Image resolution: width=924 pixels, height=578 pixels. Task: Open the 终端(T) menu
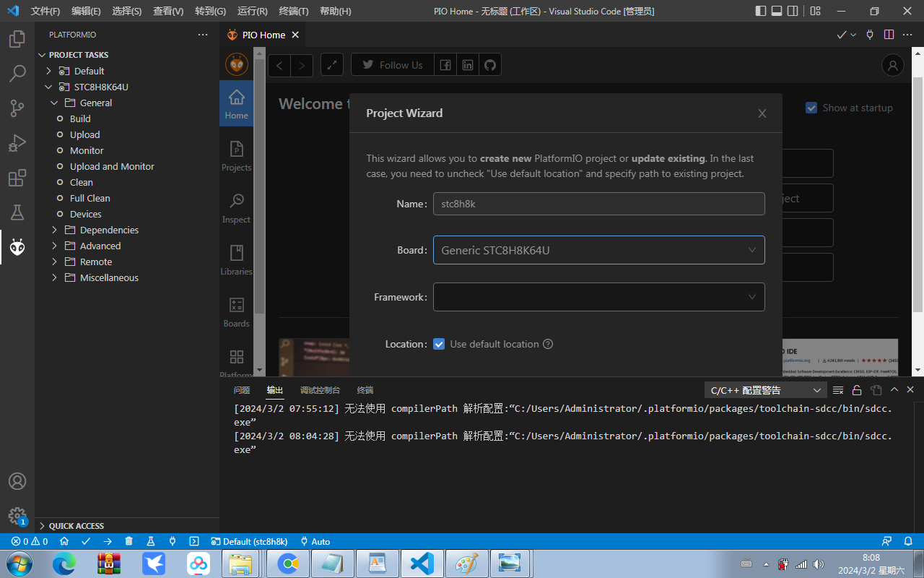pyautogui.click(x=294, y=11)
